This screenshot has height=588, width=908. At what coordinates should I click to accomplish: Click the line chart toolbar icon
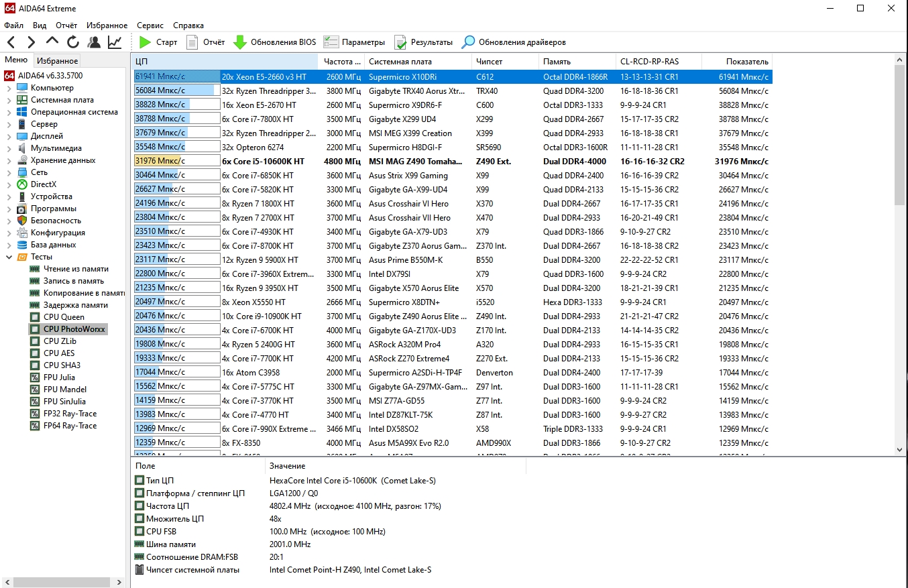coord(115,42)
